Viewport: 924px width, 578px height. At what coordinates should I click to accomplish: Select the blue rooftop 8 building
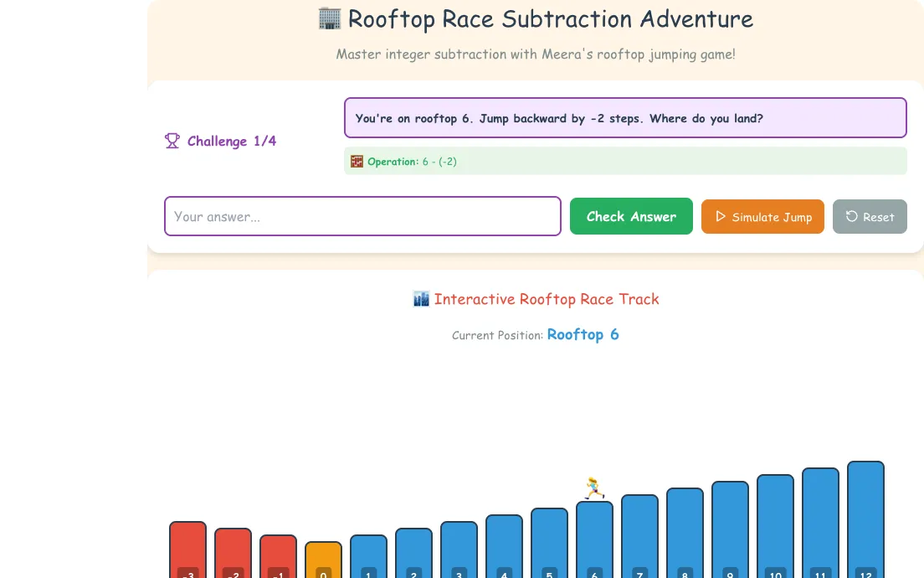685,533
